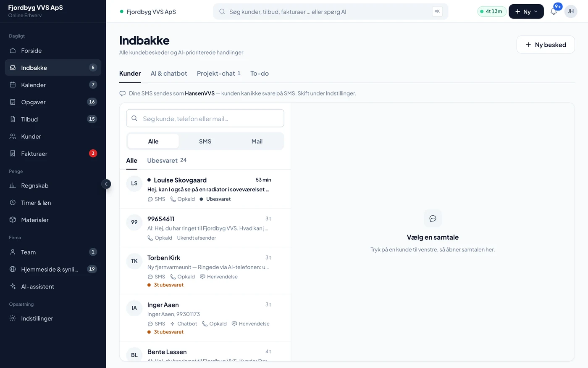Collapse the sidebar with the chevron button
Viewport: 588px width, 368px height.
click(106, 184)
